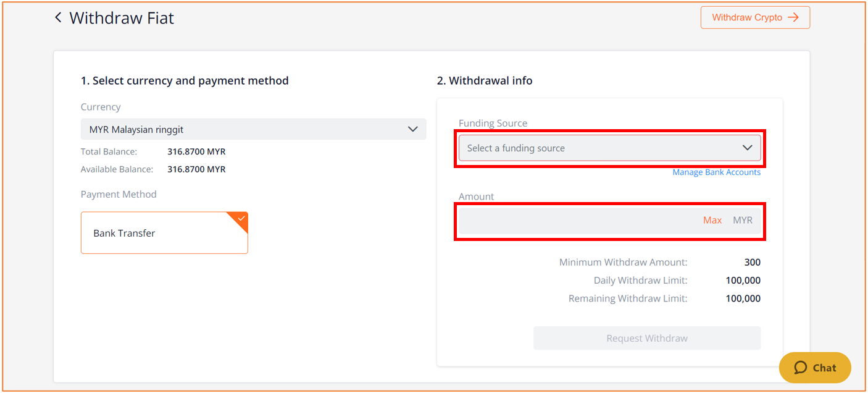Click the chat bubble icon
Screen dimensions: 868x393
coord(801,368)
